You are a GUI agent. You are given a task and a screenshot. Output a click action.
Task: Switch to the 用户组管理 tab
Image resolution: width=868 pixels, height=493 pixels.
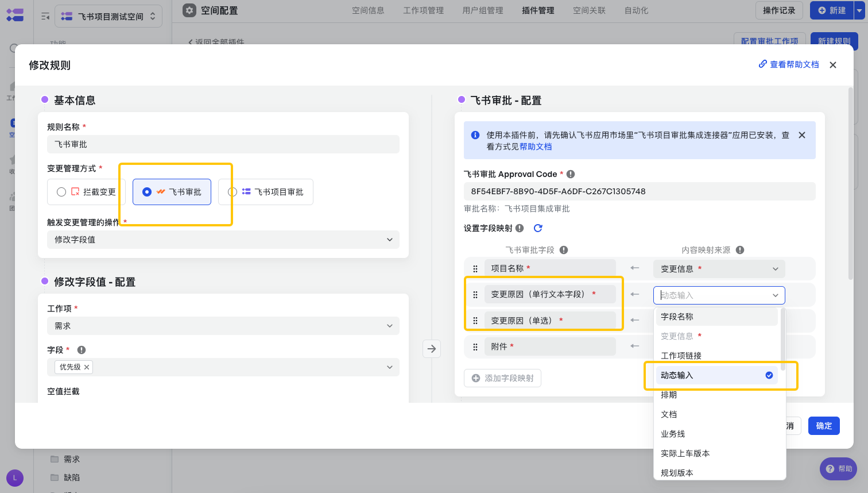pyautogui.click(x=483, y=10)
